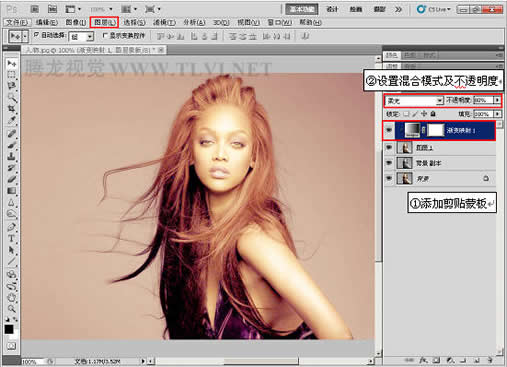
Task: Toggle lock position icon
Action: tap(424, 114)
